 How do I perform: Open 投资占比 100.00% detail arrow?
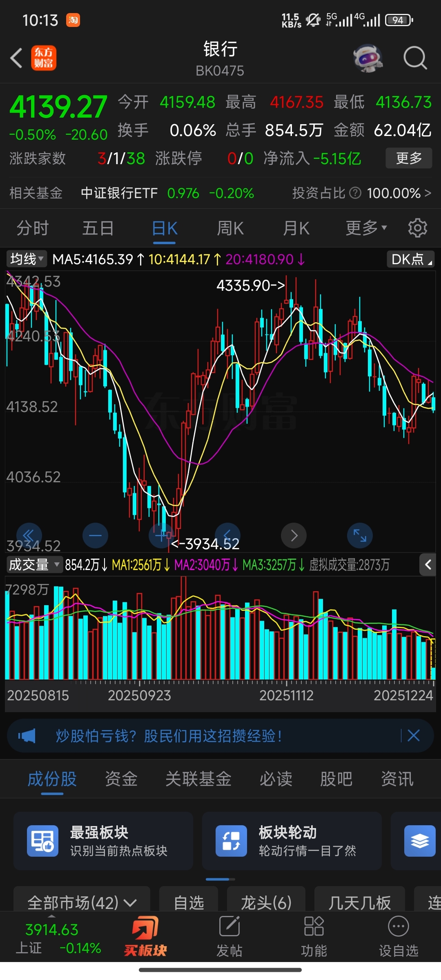[428, 193]
